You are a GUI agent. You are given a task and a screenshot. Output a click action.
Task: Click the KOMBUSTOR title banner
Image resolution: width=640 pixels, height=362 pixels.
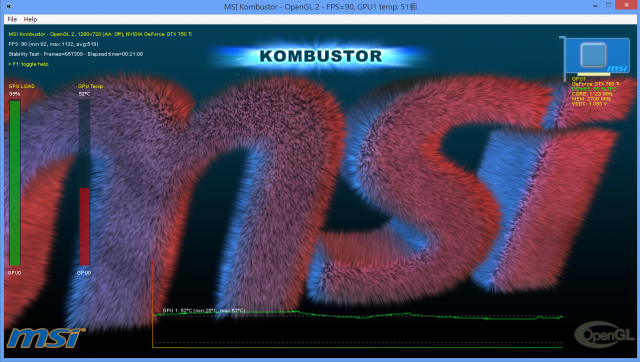(321, 56)
